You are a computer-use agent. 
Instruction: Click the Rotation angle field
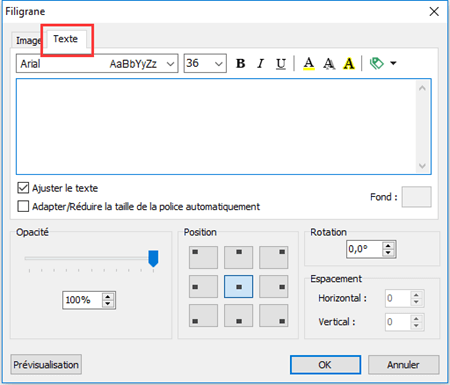click(x=364, y=249)
